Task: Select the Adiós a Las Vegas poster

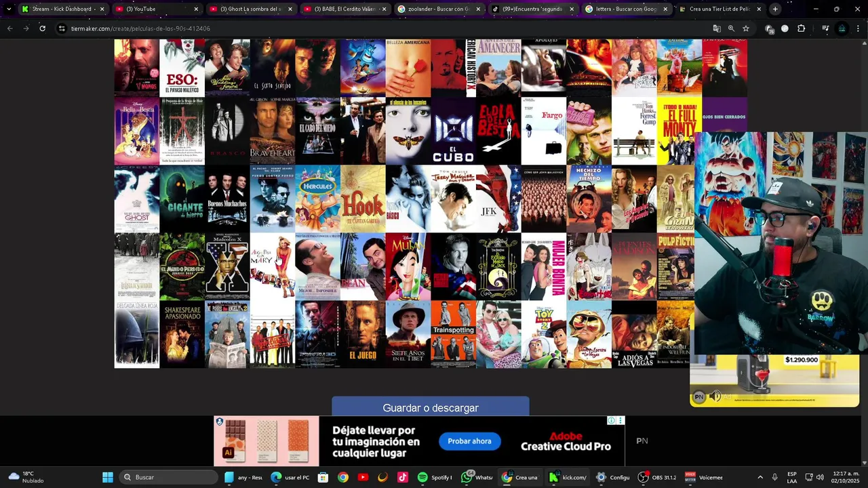Action: coord(634,334)
